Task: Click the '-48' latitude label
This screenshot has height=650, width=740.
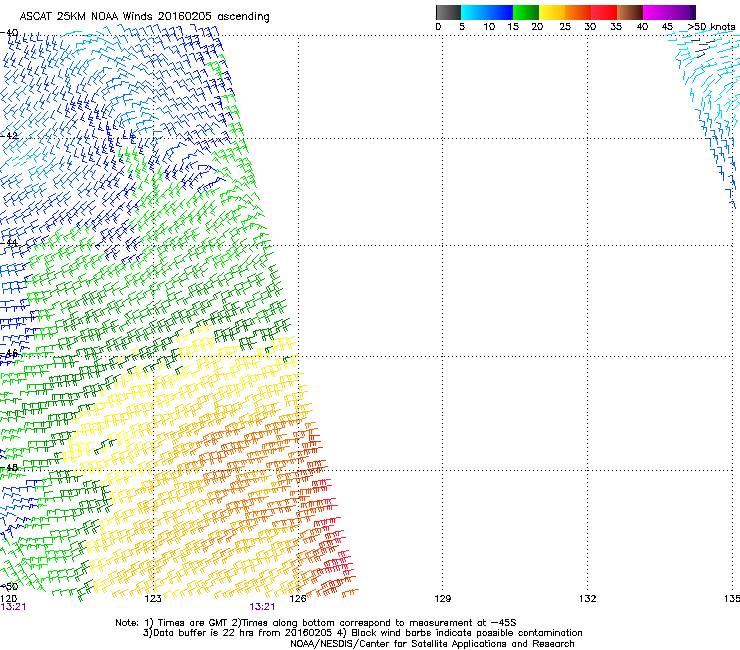Action: tap(9, 467)
